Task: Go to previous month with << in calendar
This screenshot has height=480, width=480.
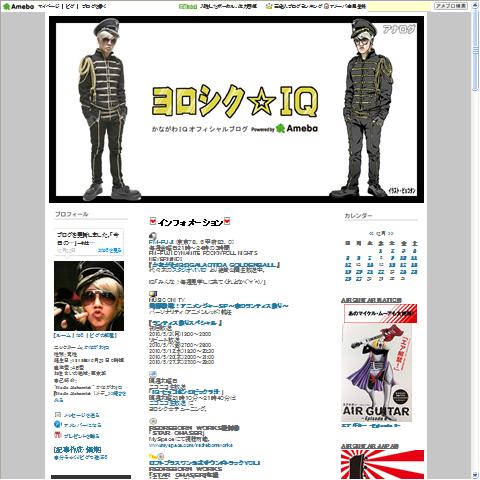Action: tap(371, 233)
